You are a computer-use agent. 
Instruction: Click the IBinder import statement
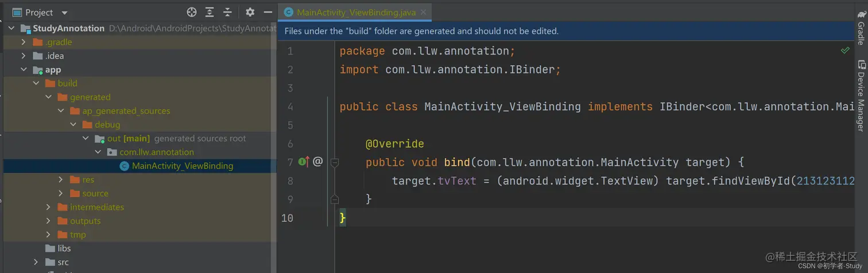click(449, 70)
